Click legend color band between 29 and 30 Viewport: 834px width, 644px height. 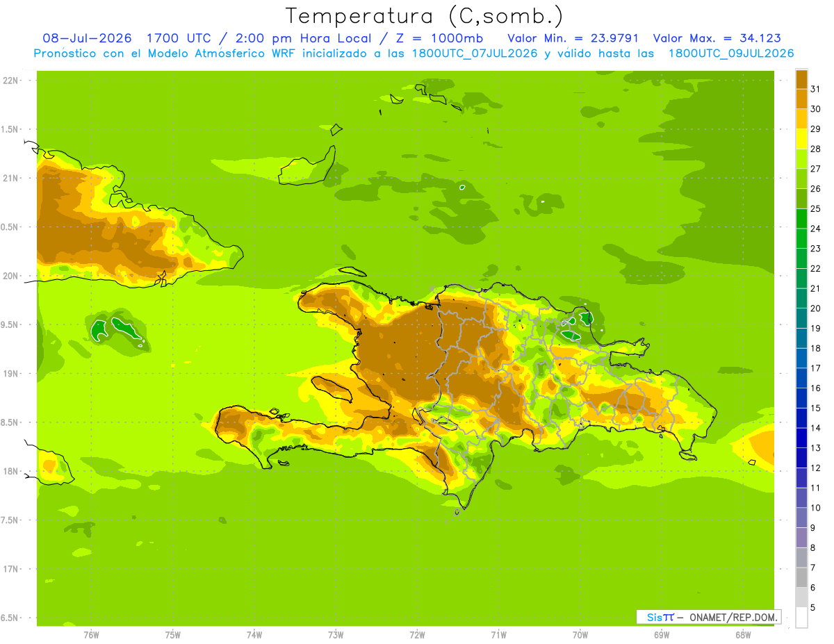[801, 119]
